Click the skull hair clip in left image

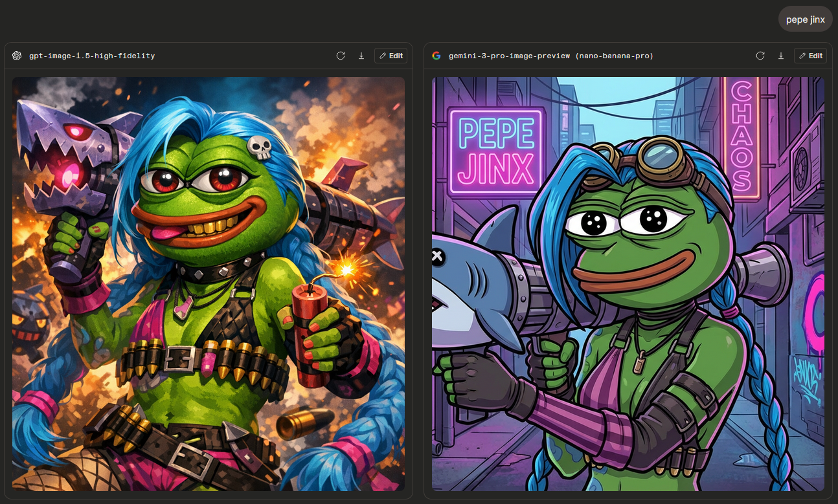coord(260,148)
